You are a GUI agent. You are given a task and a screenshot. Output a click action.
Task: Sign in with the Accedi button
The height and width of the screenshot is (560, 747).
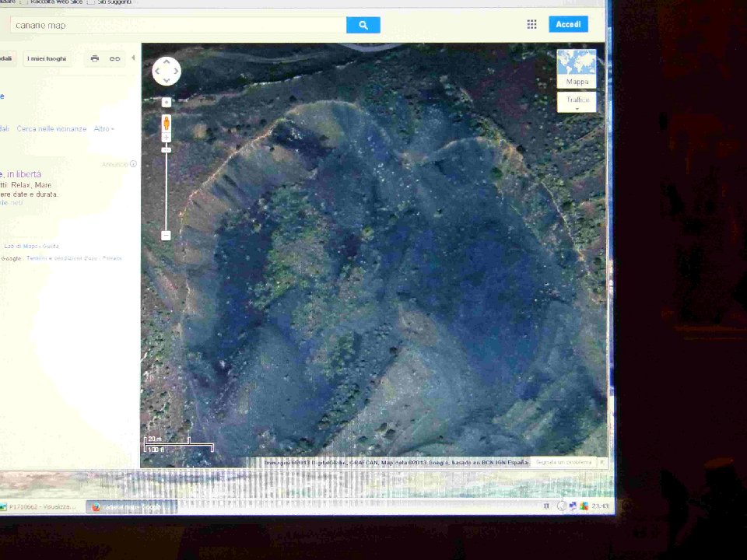click(x=568, y=24)
